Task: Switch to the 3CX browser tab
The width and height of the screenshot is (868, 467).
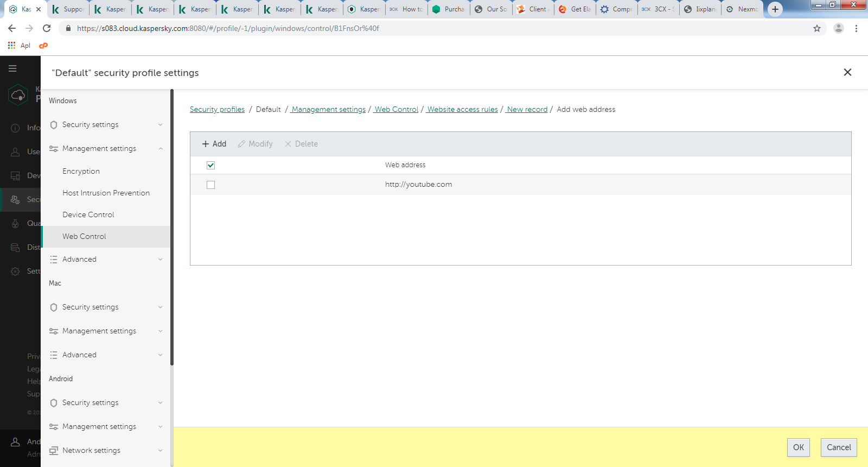Action: pos(658,9)
